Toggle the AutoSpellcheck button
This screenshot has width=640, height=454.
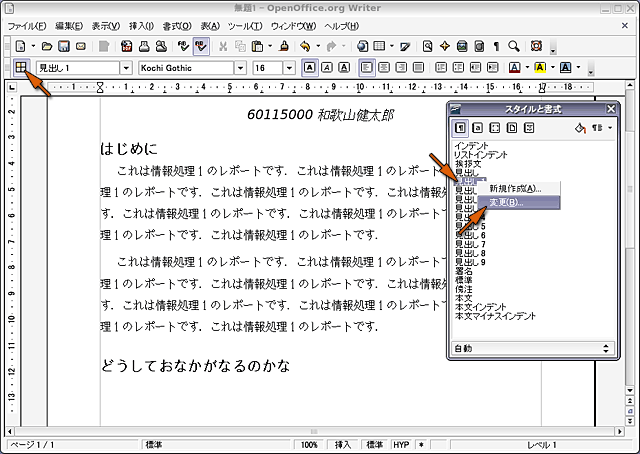201,46
